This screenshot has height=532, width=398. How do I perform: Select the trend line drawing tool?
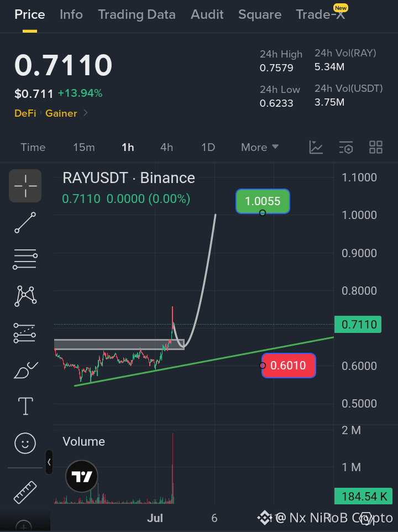(25, 222)
